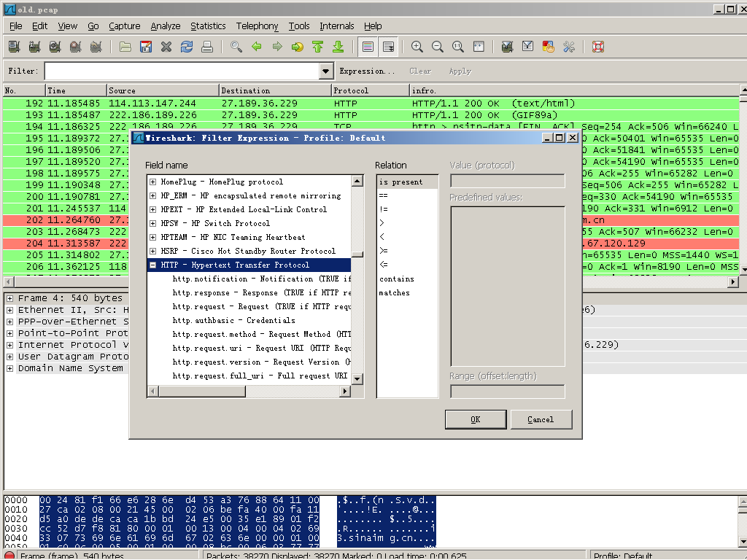The image size is (747, 560).
Task: Click the Expression... button
Action: point(367,71)
